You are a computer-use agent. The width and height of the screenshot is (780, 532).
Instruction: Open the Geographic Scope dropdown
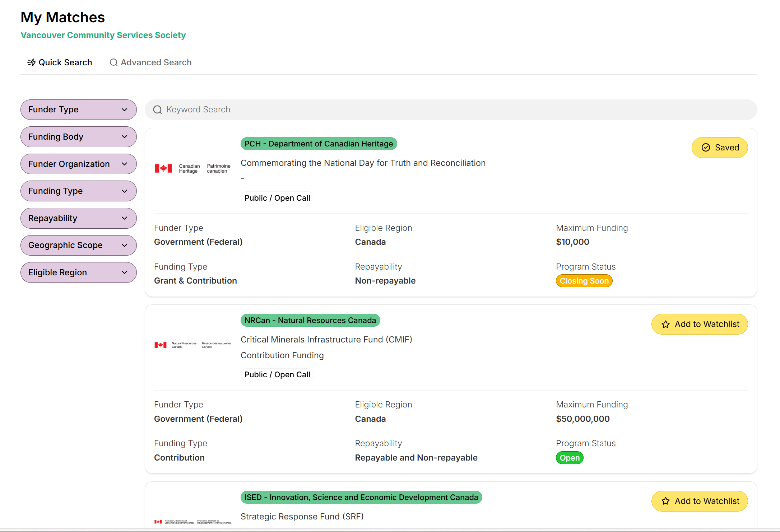click(78, 245)
